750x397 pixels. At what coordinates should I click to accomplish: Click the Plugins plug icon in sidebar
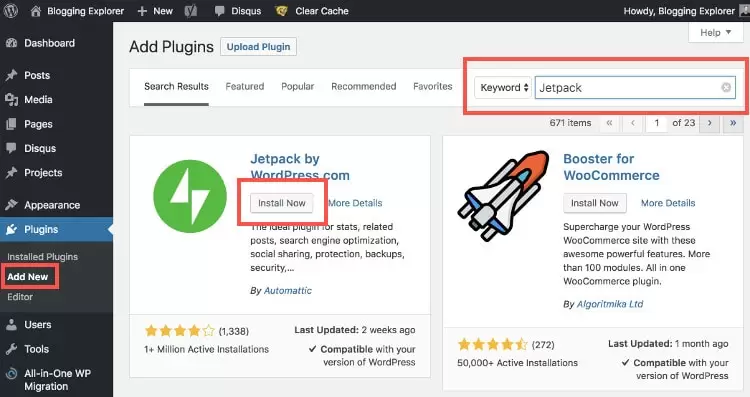(x=11, y=230)
